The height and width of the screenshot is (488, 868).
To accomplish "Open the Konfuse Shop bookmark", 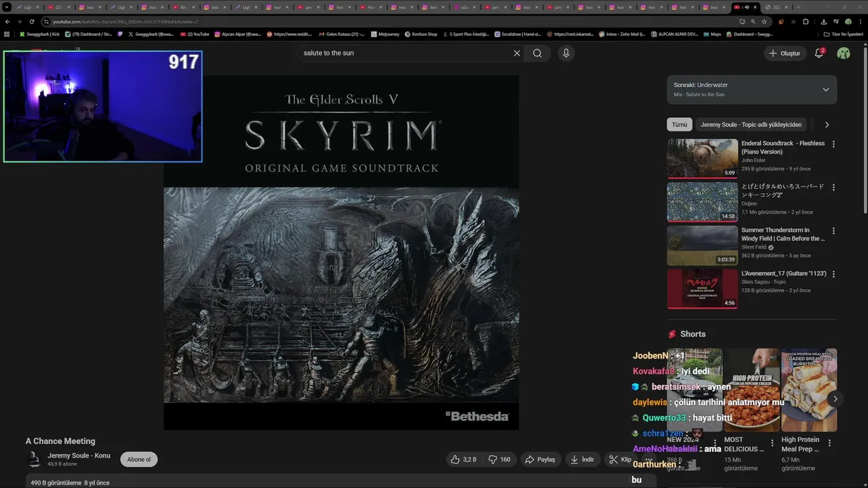I will click(x=421, y=34).
